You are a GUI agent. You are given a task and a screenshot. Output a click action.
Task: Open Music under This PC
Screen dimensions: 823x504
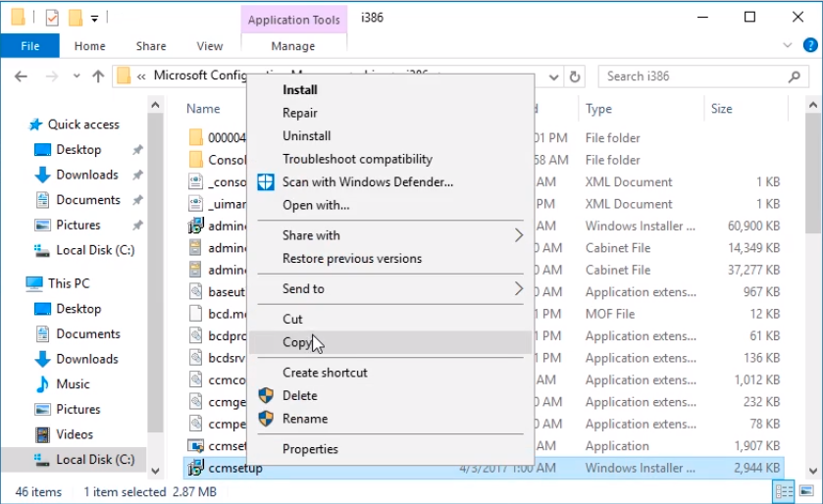coord(73,384)
